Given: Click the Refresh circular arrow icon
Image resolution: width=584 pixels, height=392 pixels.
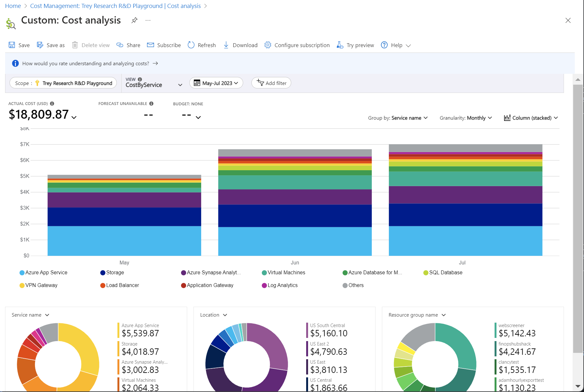Looking at the screenshot, I should tap(191, 45).
